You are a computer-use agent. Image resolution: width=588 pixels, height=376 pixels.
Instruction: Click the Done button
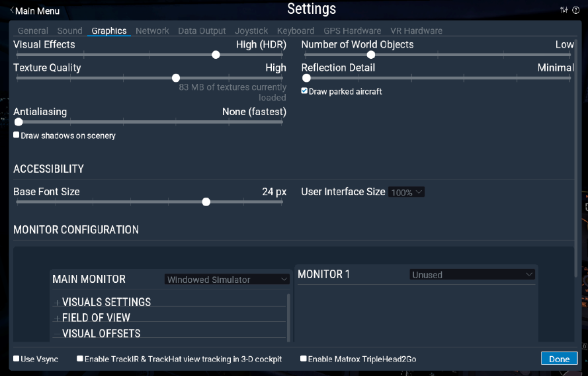(x=559, y=359)
